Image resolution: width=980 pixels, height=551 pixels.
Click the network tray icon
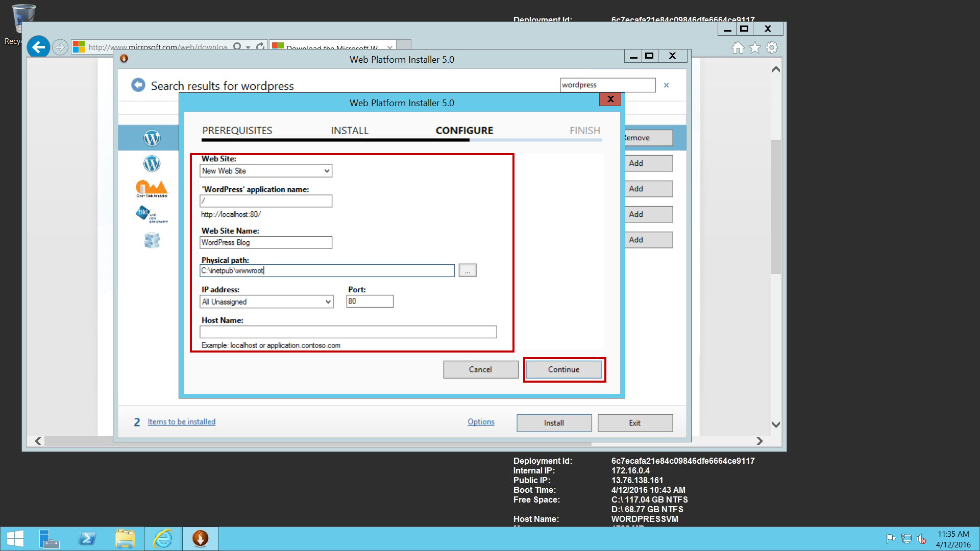click(906, 539)
